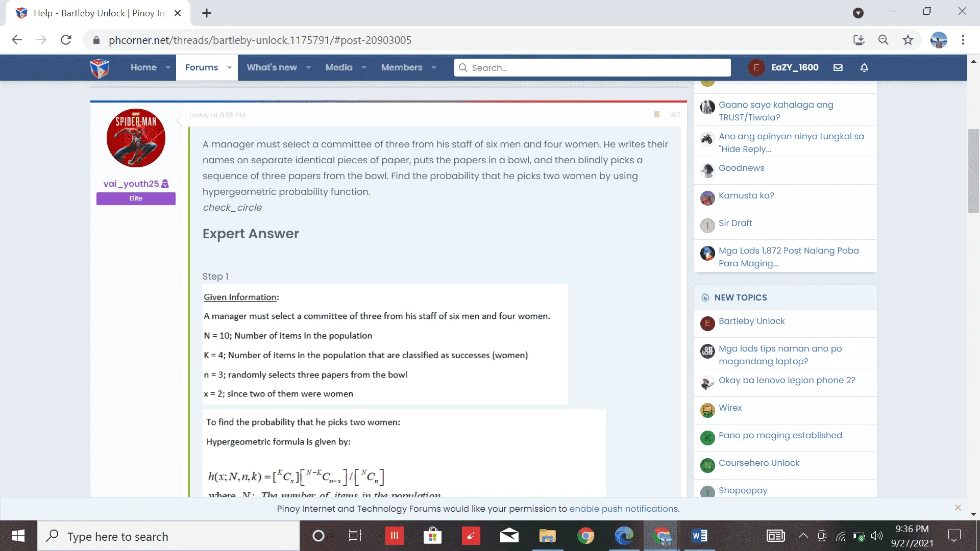Expand the Home menu dropdown arrow
The image size is (980, 551).
(x=168, y=67)
